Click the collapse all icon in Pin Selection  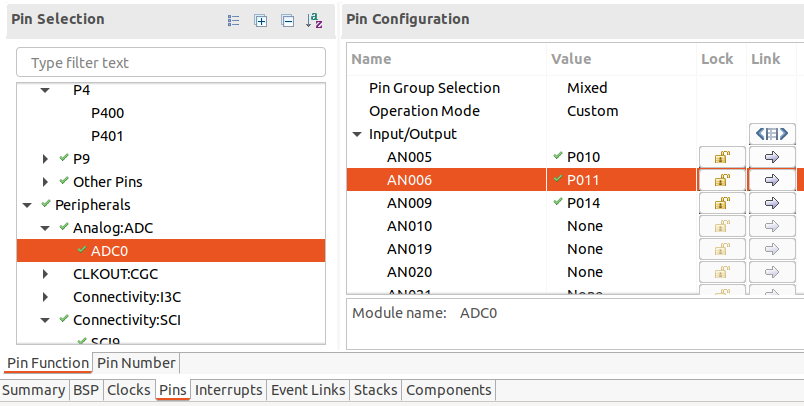pyautogui.click(x=287, y=20)
